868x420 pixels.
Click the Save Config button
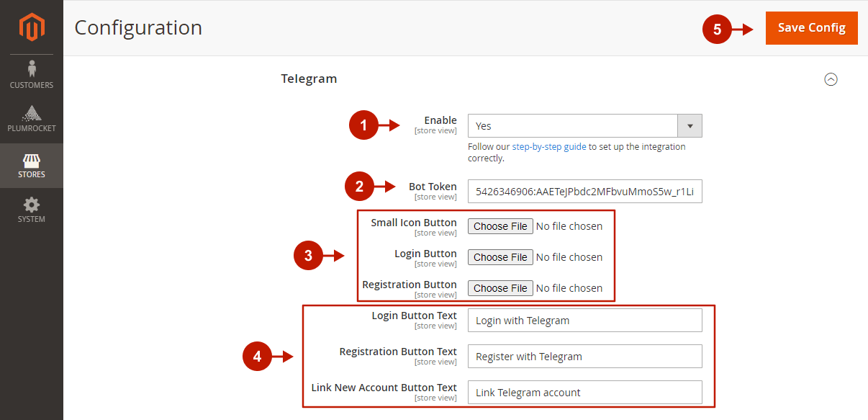[811, 28]
